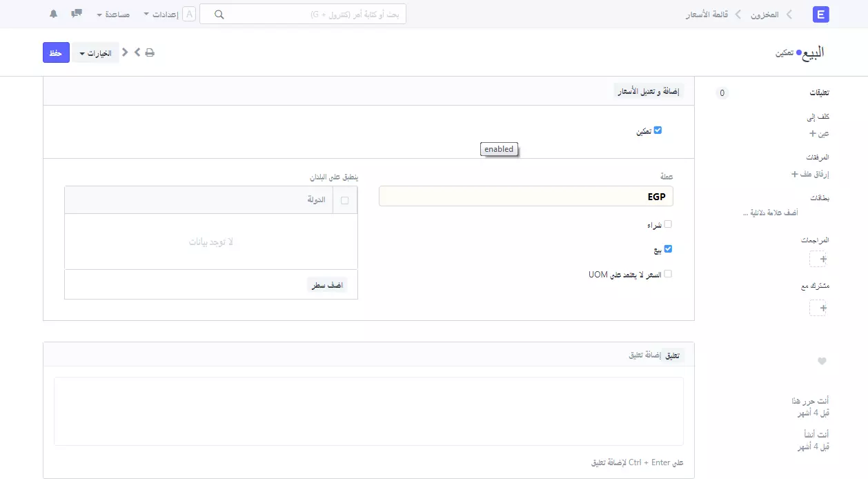Open the chat messages icon

coord(77,14)
